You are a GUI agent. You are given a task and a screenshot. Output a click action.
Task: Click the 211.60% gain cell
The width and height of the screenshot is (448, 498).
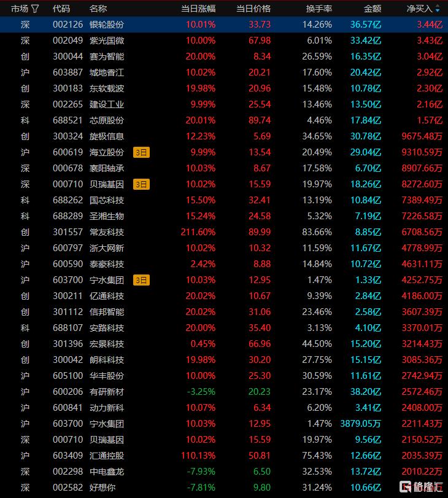point(198,232)
